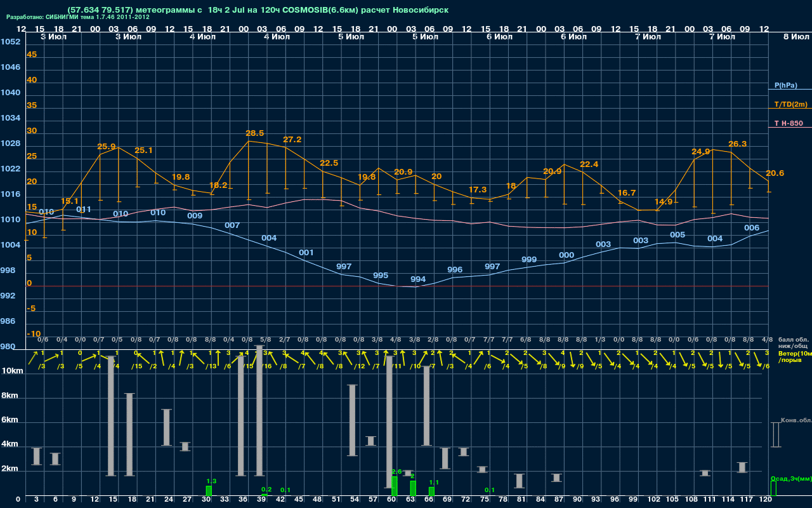Click the temperature label '15.1'

click(69, 201)
